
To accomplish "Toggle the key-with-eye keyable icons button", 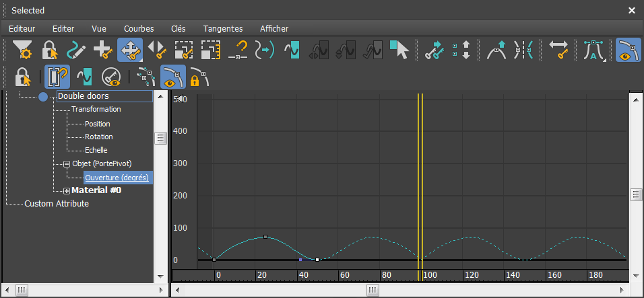I will pyautogui.click(x=111, y=77).
